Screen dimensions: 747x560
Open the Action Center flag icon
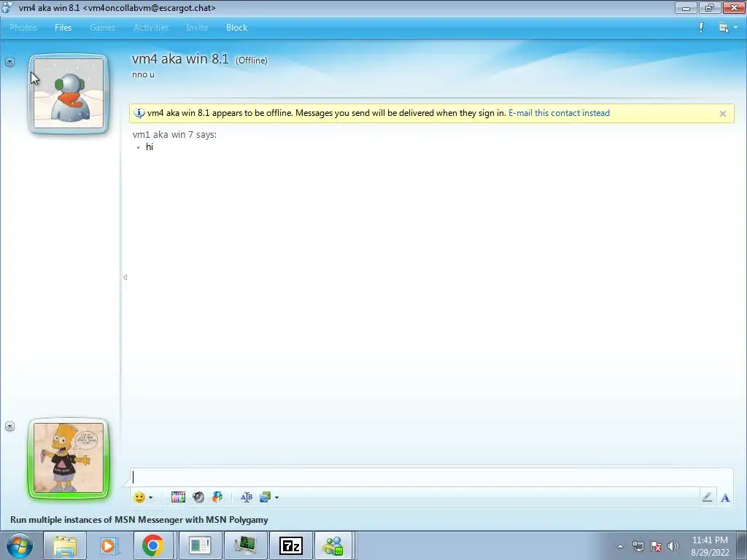tap(656, 546)
